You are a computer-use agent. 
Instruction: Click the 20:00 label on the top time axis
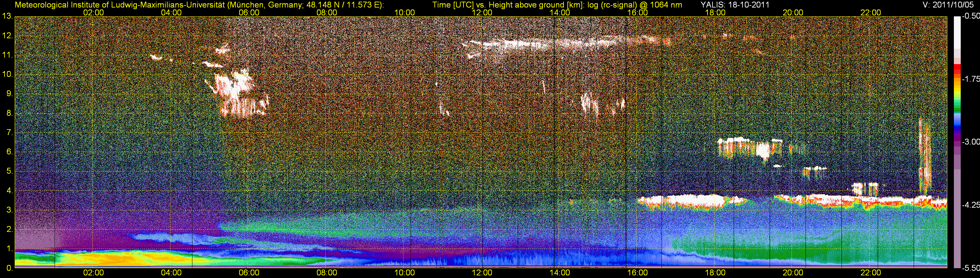[793, 12]
